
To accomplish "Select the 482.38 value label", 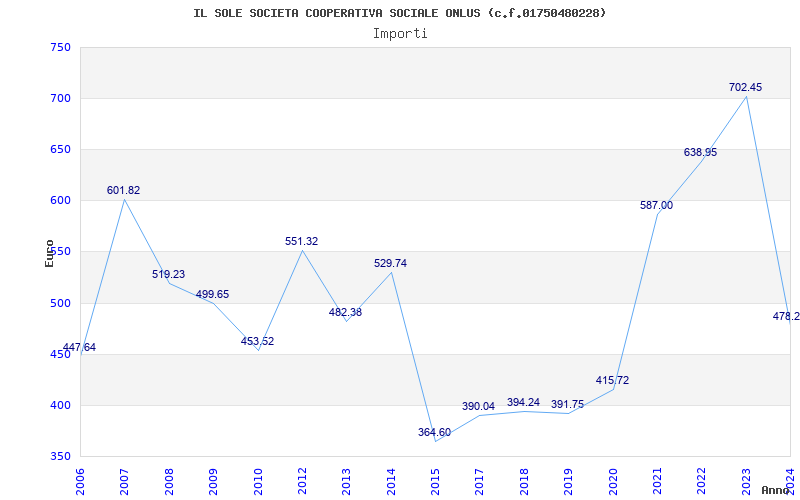I will (x=345, y=312).
